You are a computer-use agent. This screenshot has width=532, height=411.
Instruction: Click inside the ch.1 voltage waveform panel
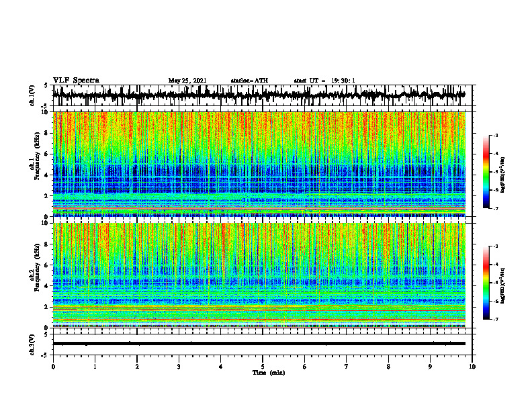[x=262, y=95]
